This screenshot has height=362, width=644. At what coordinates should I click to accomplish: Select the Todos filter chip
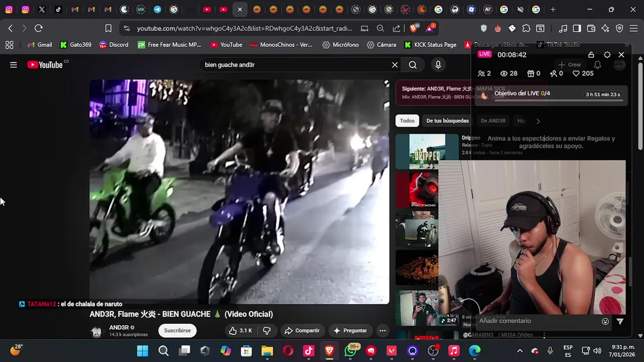pyautogui.click(x=407, y=121)
